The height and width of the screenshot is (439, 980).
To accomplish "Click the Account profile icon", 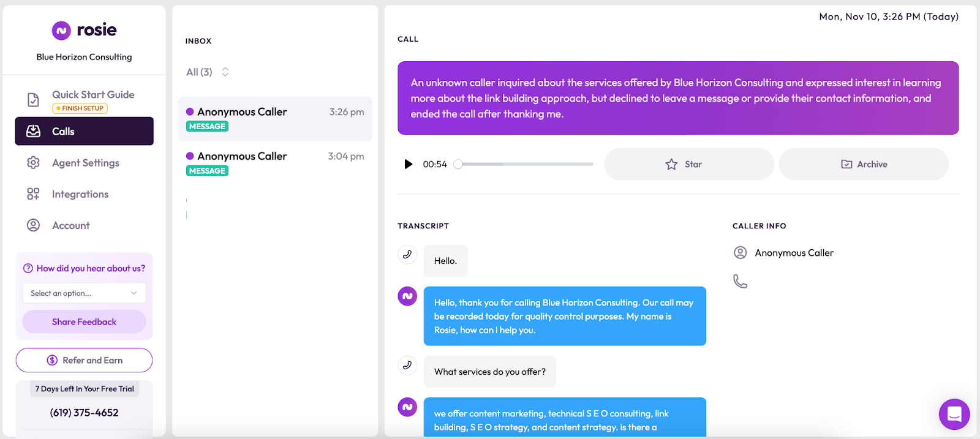I will tap(33, 225).
